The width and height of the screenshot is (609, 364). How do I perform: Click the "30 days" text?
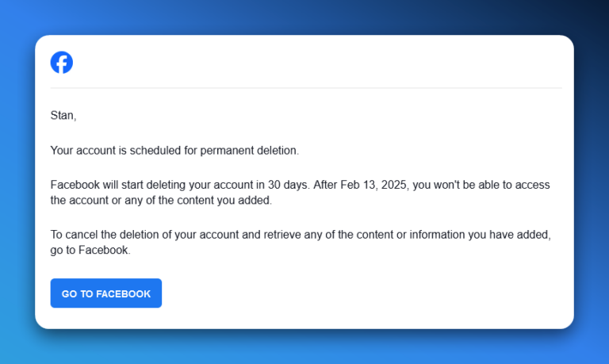pos(288,185)
